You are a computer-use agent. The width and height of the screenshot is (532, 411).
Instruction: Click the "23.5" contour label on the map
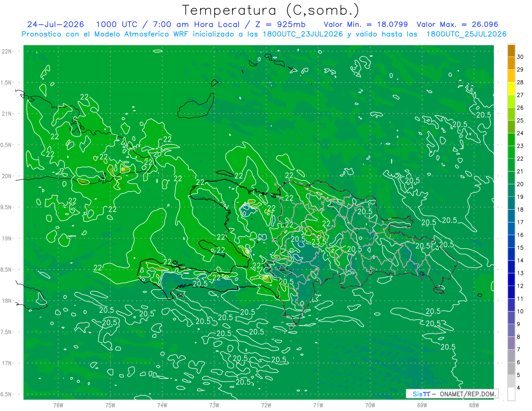pos(319,242)
